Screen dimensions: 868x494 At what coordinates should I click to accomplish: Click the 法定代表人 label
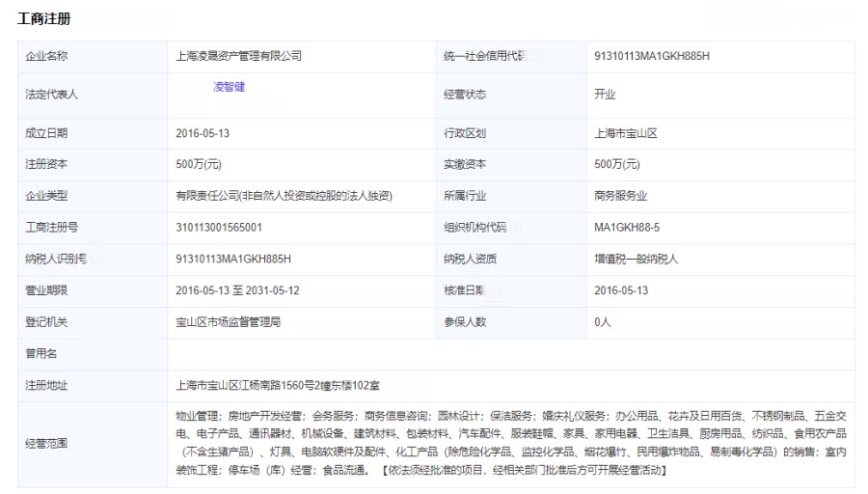(51, 95)
